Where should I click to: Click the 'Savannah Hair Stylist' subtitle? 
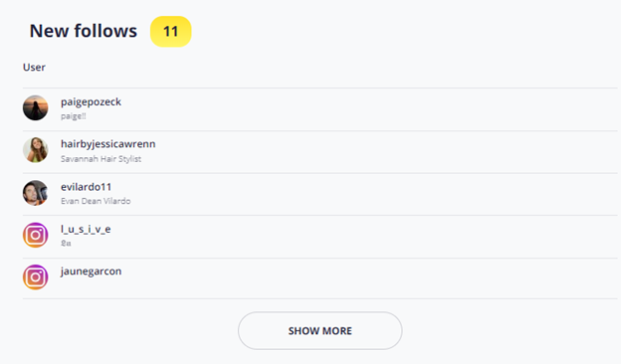[101, 159]
